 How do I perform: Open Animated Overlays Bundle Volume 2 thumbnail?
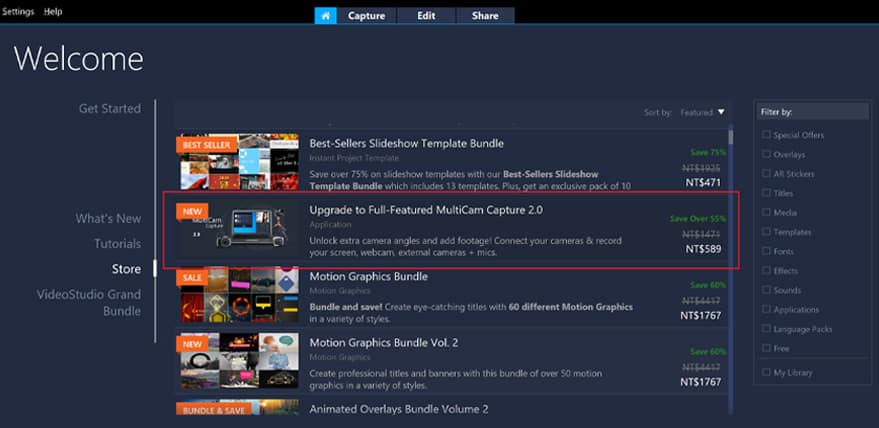pyautogui.click(x=239, y=407)
